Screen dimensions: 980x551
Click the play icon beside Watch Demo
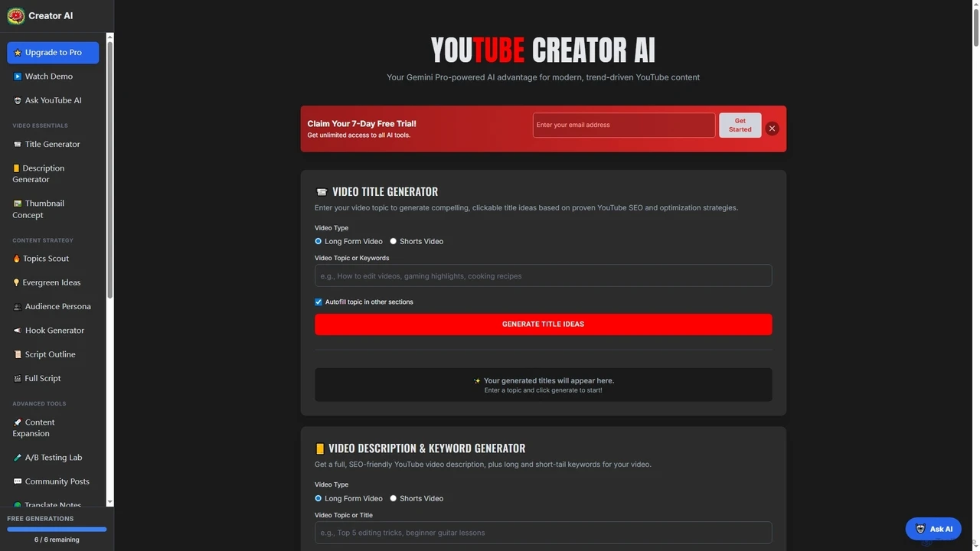click(18, 77)
